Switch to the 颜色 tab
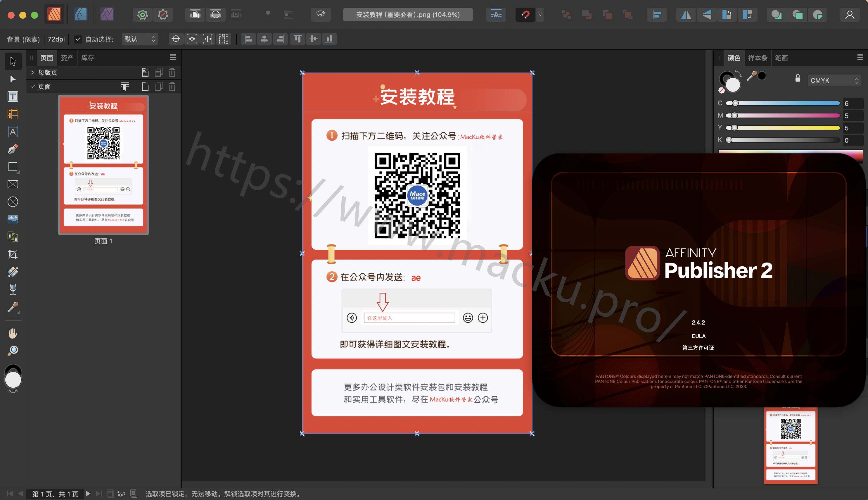 point(734,58)
